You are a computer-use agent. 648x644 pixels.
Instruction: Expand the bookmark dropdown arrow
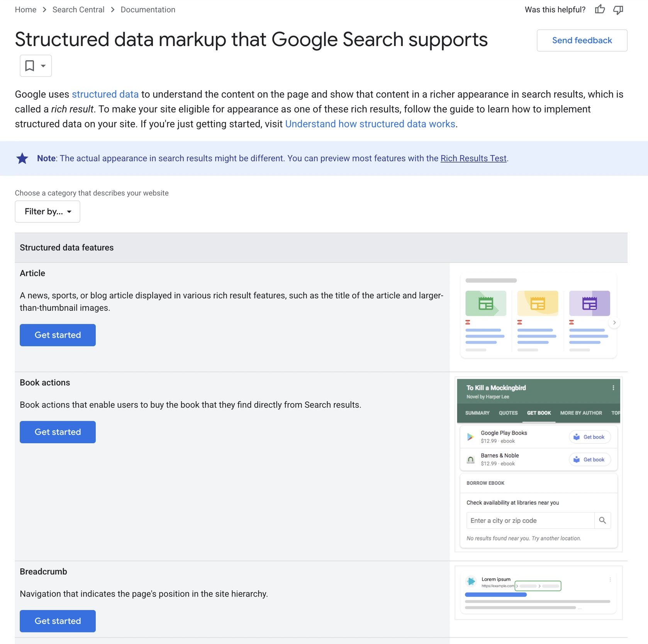(x=43, y=66)
